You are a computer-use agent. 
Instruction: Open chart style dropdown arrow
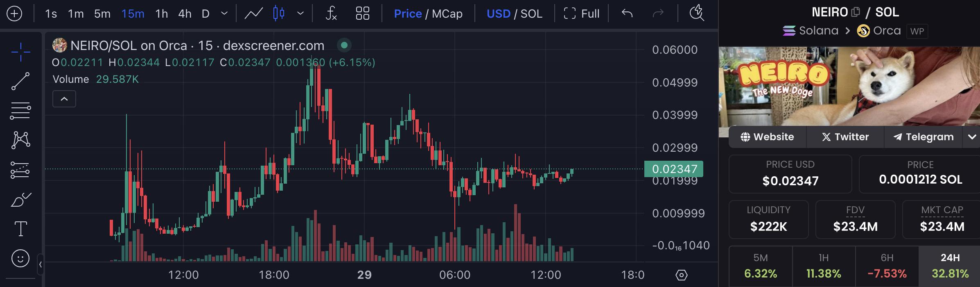click(300, 14)
